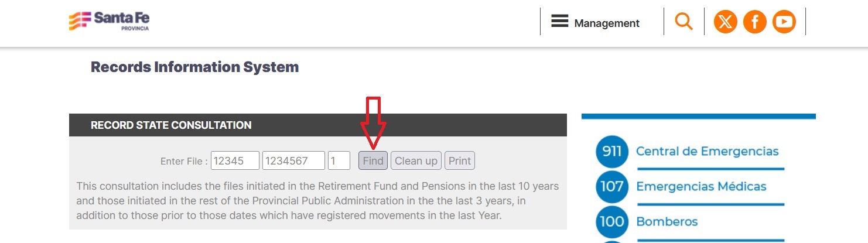Click the orange search magnifier icon

pos(684,22)
